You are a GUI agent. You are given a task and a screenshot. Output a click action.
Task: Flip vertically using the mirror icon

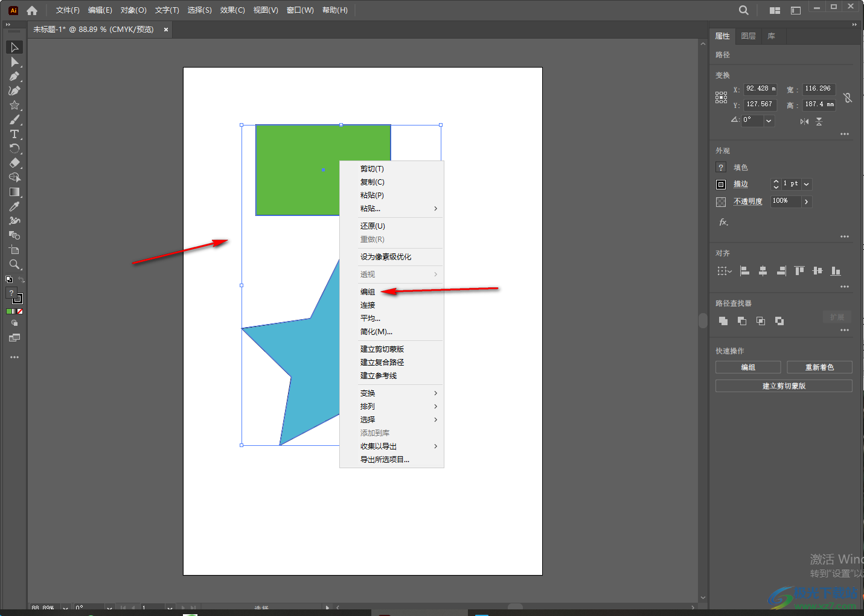[819, 121]
